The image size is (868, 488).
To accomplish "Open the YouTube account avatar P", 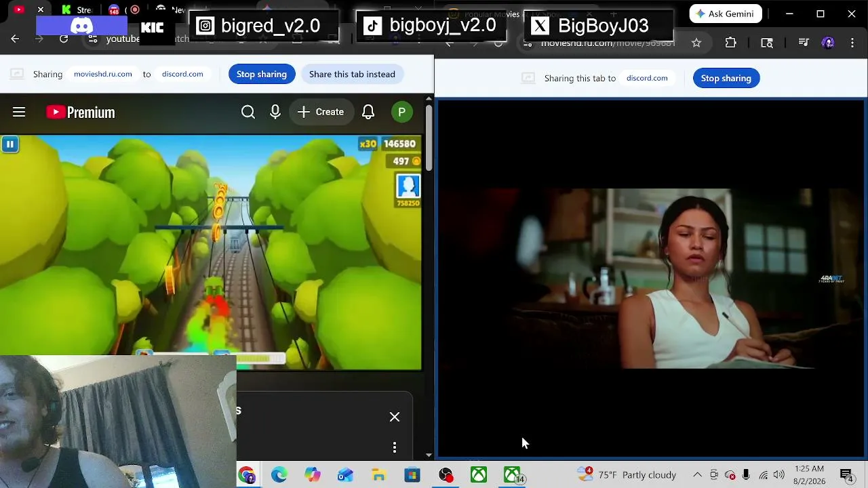I will (x=402, y=112).
